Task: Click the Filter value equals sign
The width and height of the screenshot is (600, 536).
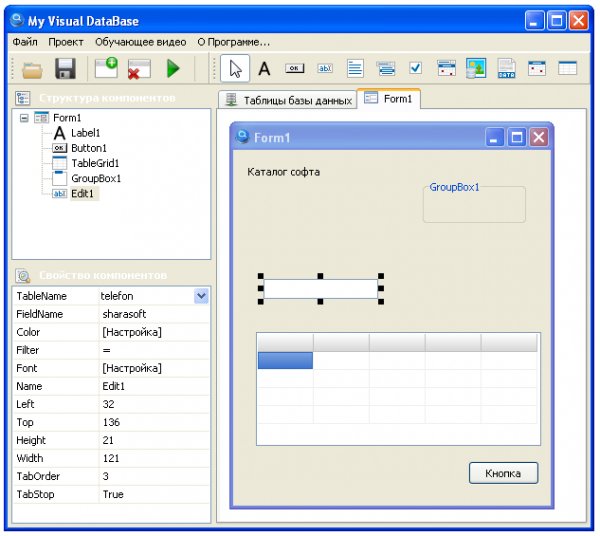Action: (x=107, y=350)
